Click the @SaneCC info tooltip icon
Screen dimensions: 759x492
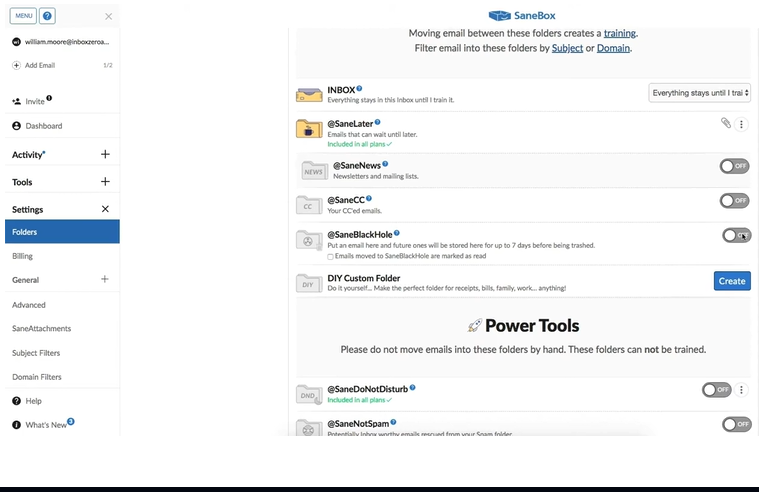click(x=369, y=198)
